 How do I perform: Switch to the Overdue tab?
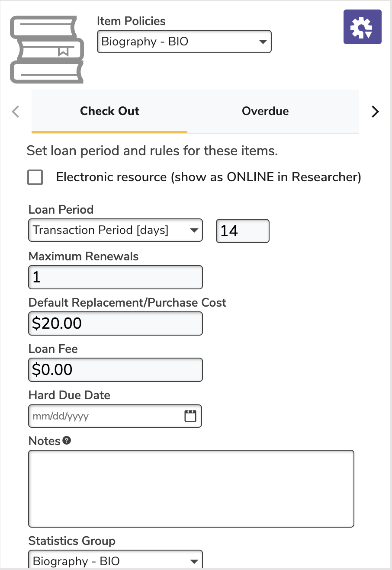[265, 111]
